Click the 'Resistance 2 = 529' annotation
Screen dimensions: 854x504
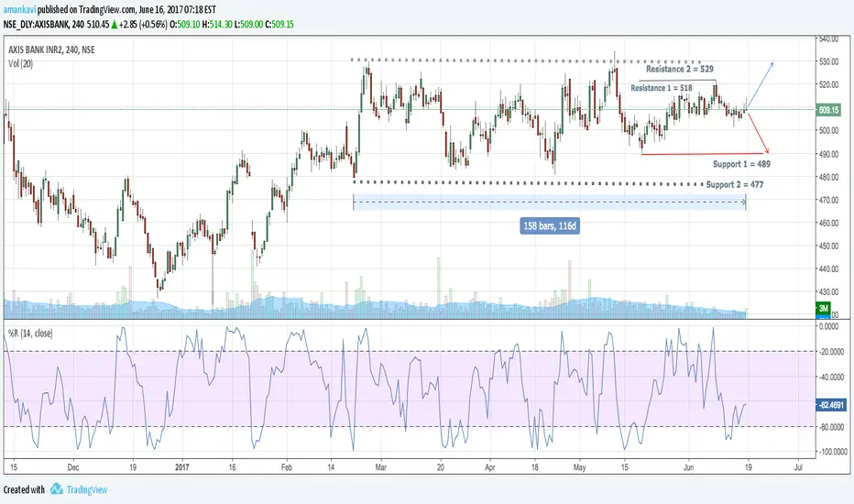(679, 70)
